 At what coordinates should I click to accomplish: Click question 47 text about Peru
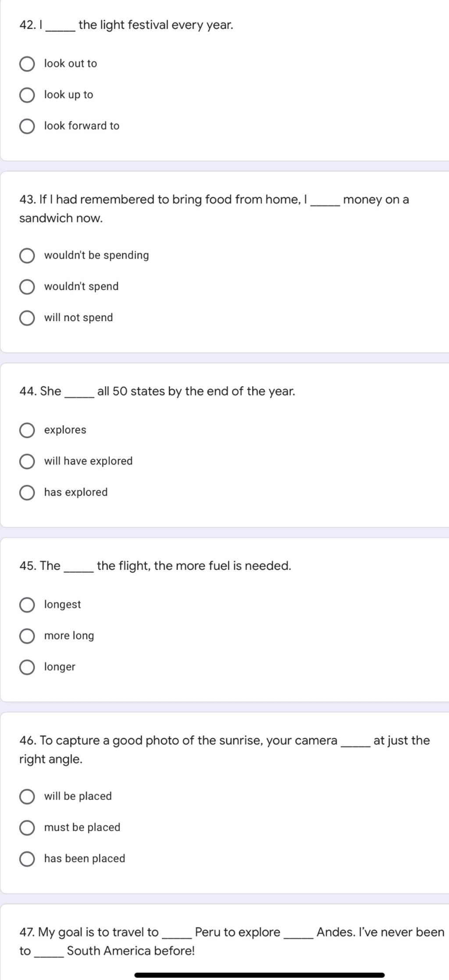pyautogui.click(x=232, y=941)
